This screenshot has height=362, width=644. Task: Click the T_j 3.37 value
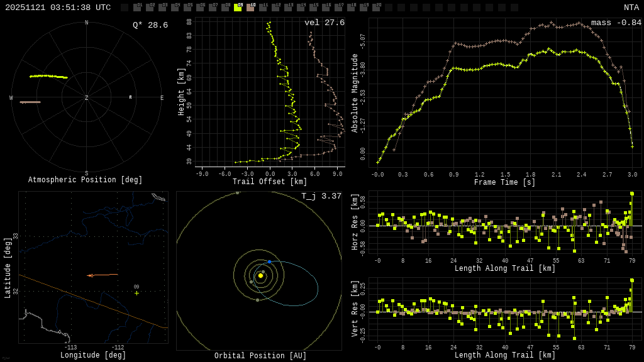321,196
